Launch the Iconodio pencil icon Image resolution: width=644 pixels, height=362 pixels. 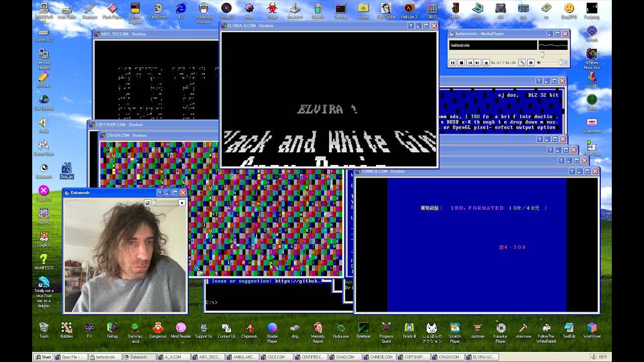(x=44, y=79)
